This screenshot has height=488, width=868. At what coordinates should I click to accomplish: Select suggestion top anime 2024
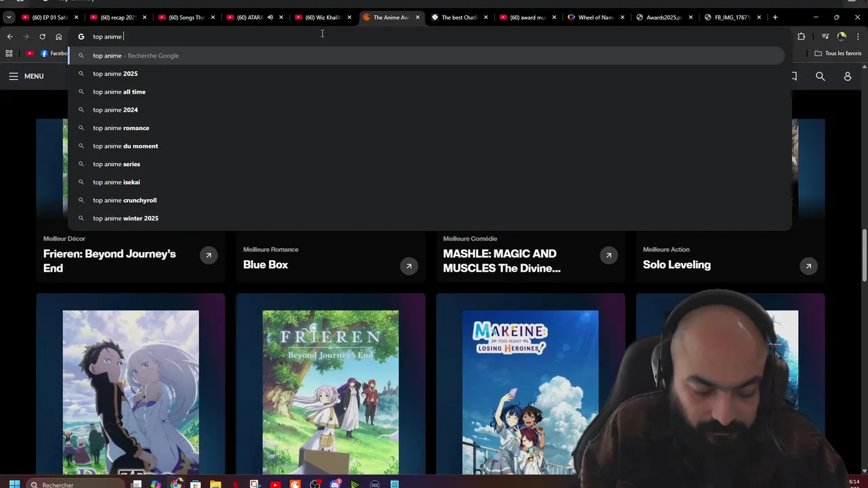427,110
